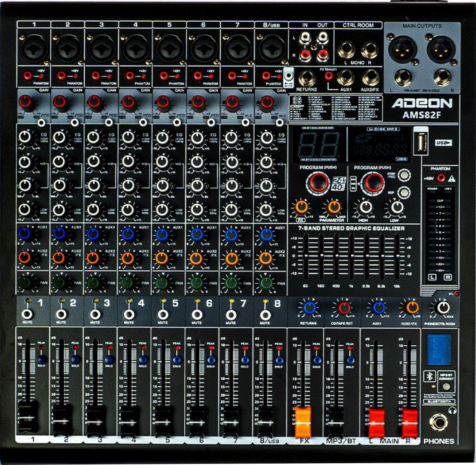
Task: Click the blue Bluetooth display screen
Action: 439,349
